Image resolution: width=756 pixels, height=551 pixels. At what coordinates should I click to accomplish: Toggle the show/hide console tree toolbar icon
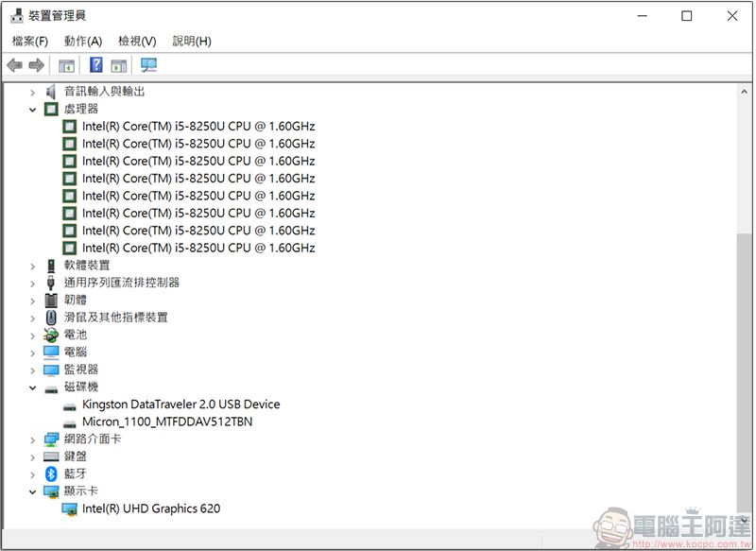tap(66, 65)
